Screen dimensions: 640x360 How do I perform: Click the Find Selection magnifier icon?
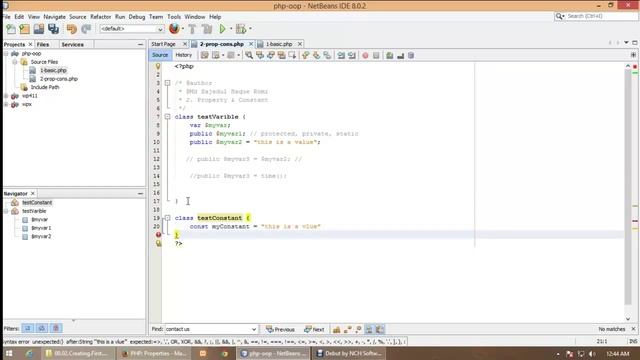(x=249, y=55)
